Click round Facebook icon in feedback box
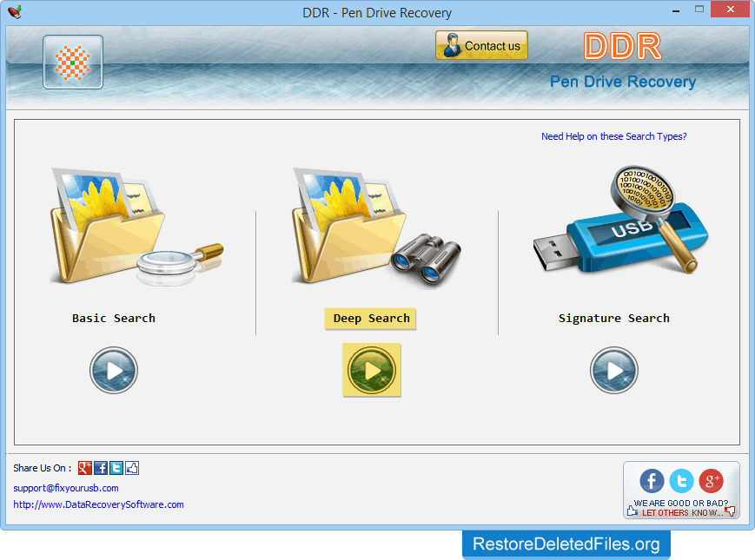Viewport: 755px width, 560px height. tap(652, 481)
